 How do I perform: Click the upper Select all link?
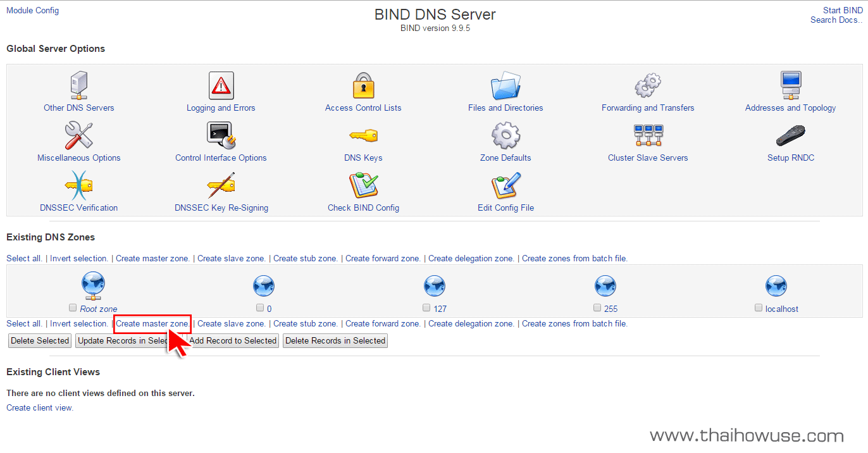click(25, 259)
